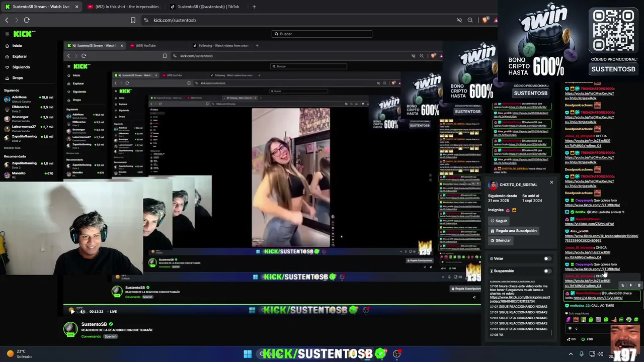Click the Windows Start button
Viewport: 644px width, 362px height.
click(248, 354)
